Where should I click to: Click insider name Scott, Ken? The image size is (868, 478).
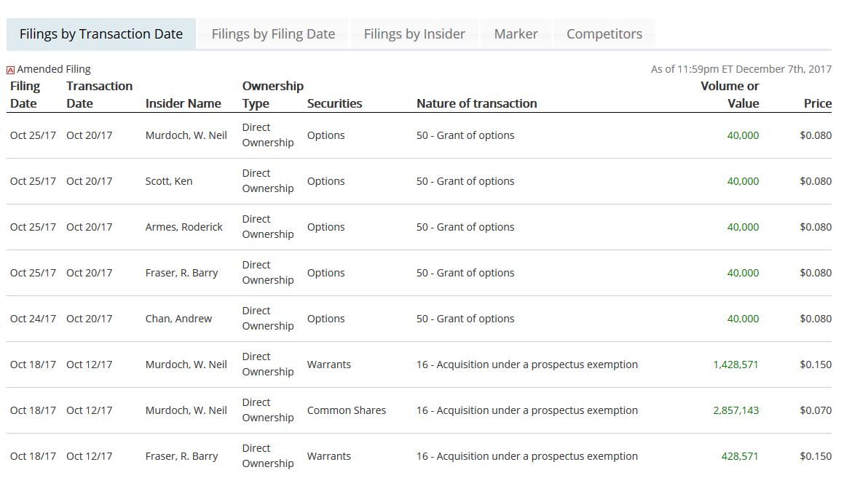point(169,181)
